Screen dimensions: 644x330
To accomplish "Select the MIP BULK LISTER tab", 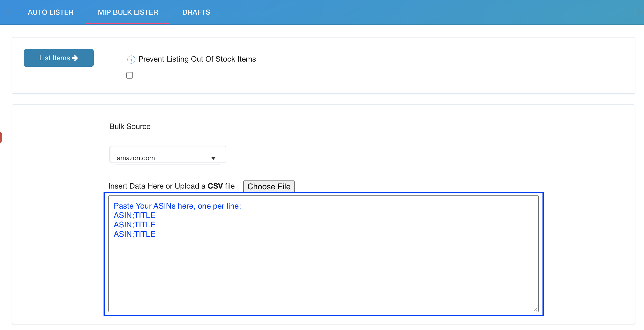I will (128, 12).
